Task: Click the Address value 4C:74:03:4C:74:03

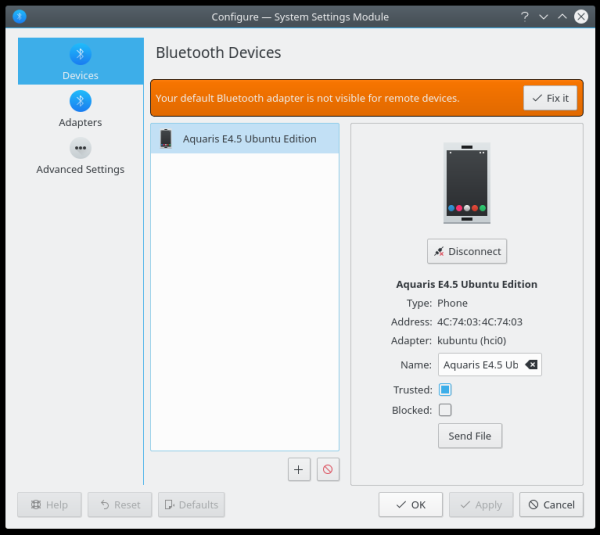Action: [480, 322]
